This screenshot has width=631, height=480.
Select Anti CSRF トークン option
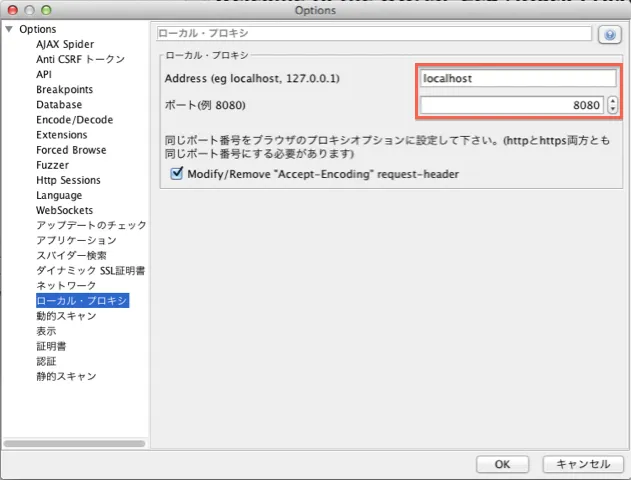pyautogui.click(x=80, y=59)
